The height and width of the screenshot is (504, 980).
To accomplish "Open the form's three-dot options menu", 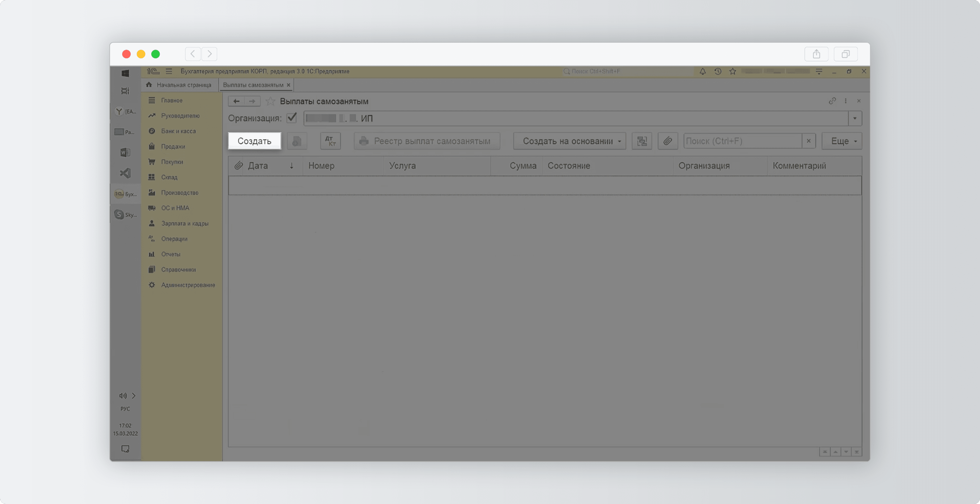I will (845, 101).
